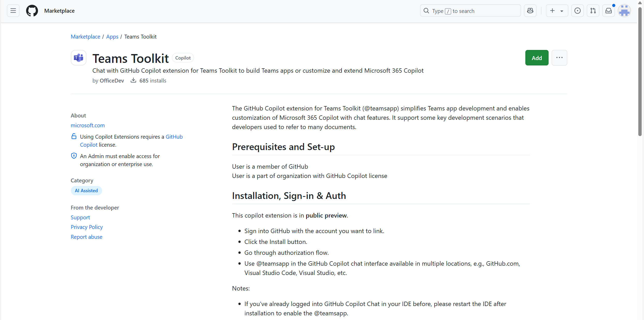The image size is (644, 320).
Task: Click the unlock icon beside Copilot Extensions
Action: tap(74, 136)
